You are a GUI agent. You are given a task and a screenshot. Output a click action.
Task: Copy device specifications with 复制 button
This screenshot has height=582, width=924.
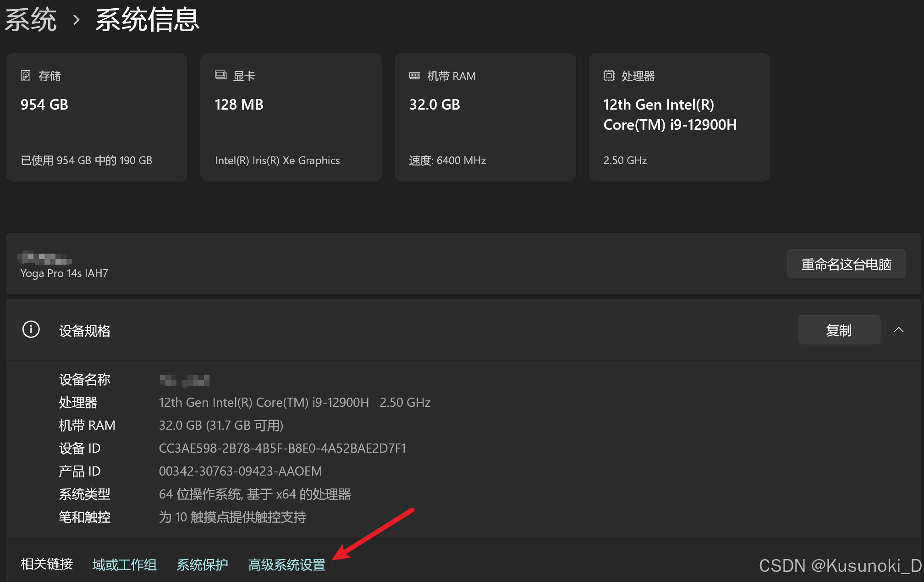[838, 330]
